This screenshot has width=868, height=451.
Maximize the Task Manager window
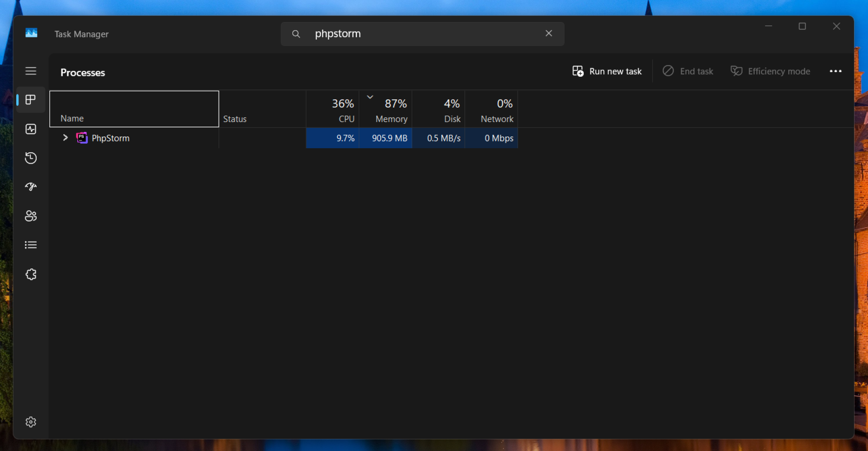point(802,26)
